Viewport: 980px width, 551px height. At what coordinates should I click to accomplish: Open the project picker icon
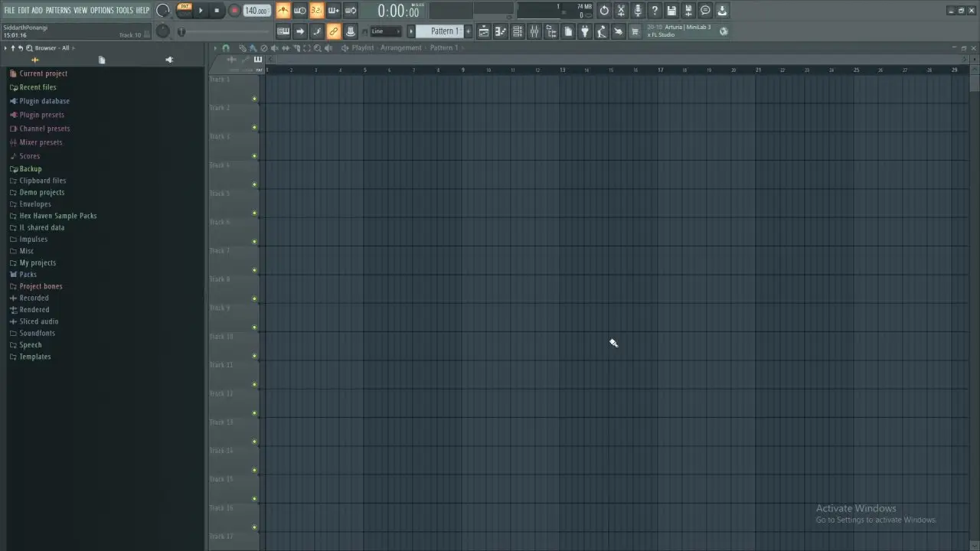click(568, 31)
